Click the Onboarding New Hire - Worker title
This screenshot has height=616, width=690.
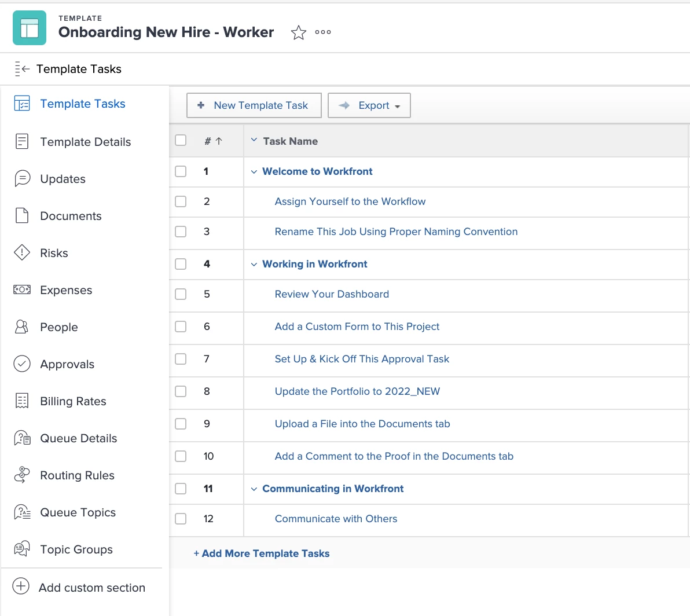pyautogui.click(x=166, y=32)
